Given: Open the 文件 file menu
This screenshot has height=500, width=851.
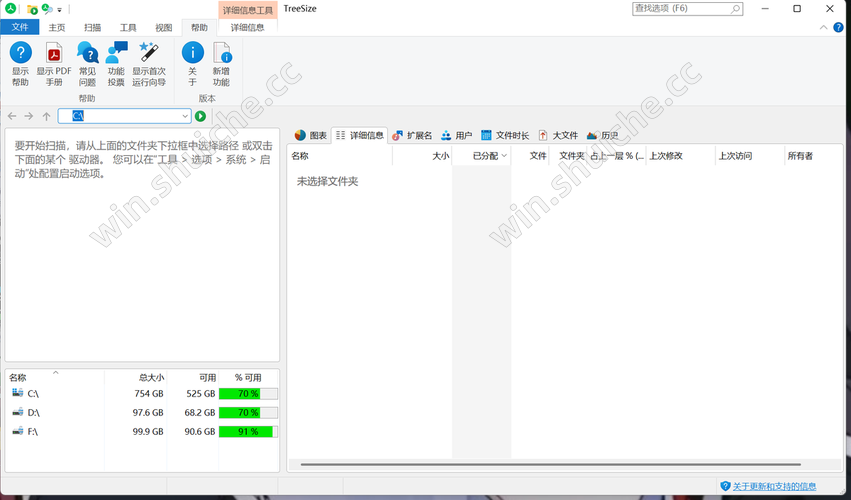Looking at the screenshot, I should click(x=20, y=27).
